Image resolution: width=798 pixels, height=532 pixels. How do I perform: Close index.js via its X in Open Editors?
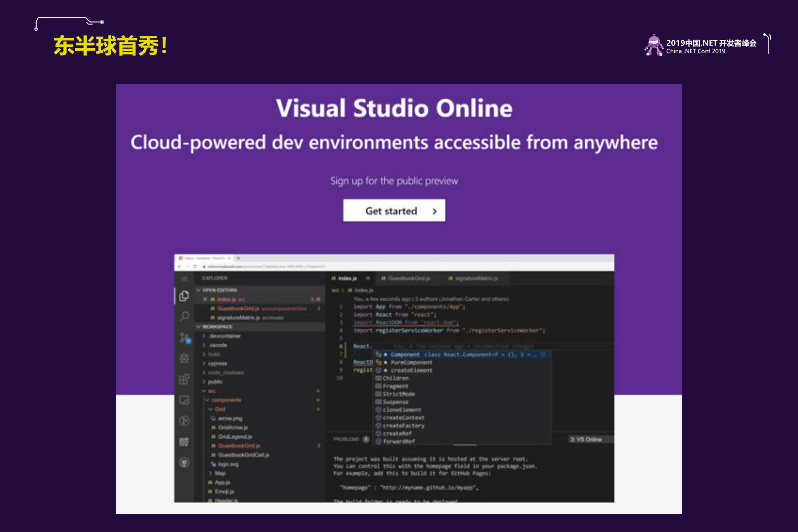(205, 299)
